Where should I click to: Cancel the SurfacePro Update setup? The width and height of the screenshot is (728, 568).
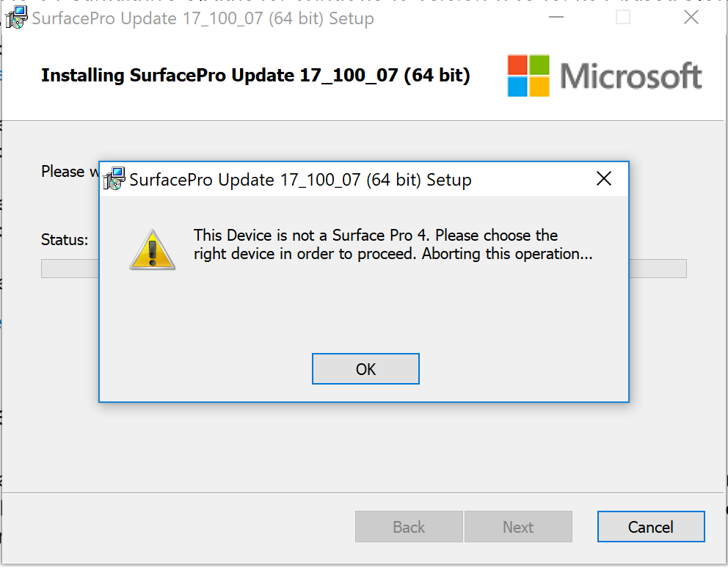(x=650, y=527)
